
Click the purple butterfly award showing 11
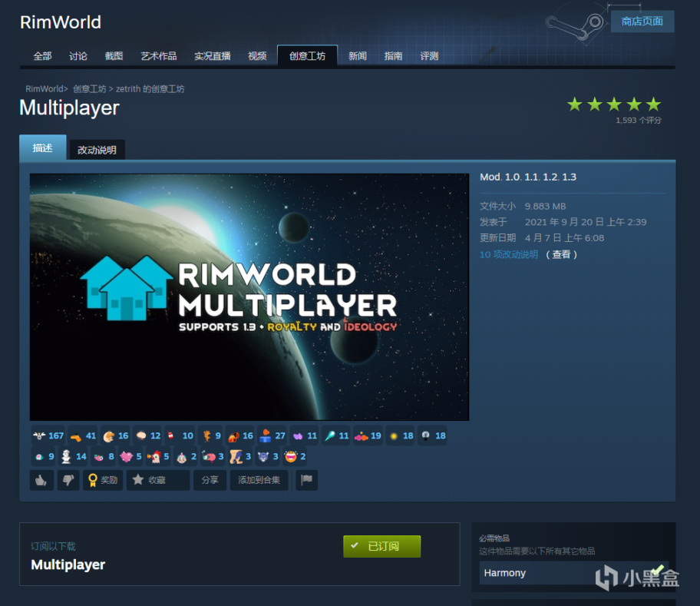pos(305,435)
